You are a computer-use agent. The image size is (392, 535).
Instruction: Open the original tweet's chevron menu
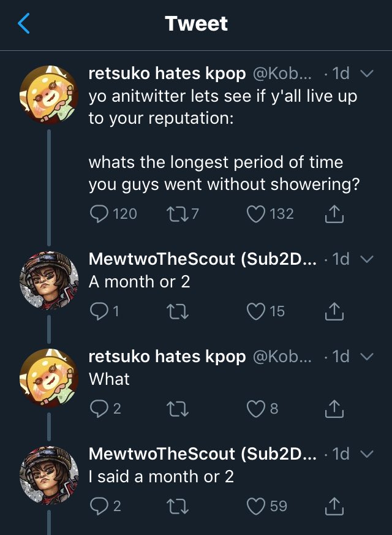(367, 74)
